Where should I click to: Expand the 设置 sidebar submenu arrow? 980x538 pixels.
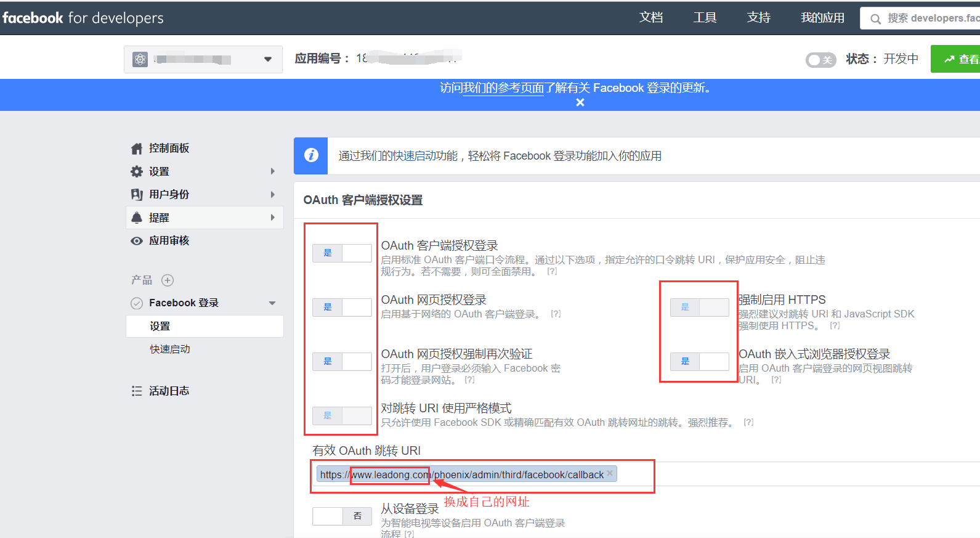[x=272, y=171]
